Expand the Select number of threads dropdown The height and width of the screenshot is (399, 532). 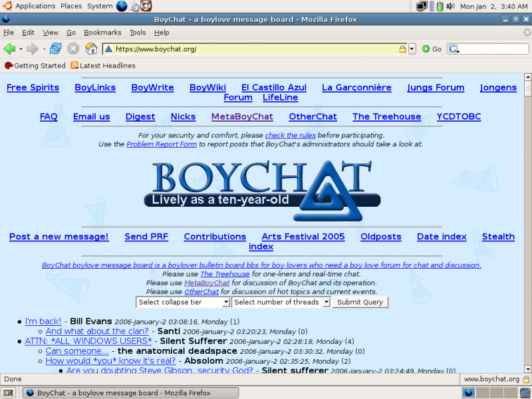coord(281,302)
